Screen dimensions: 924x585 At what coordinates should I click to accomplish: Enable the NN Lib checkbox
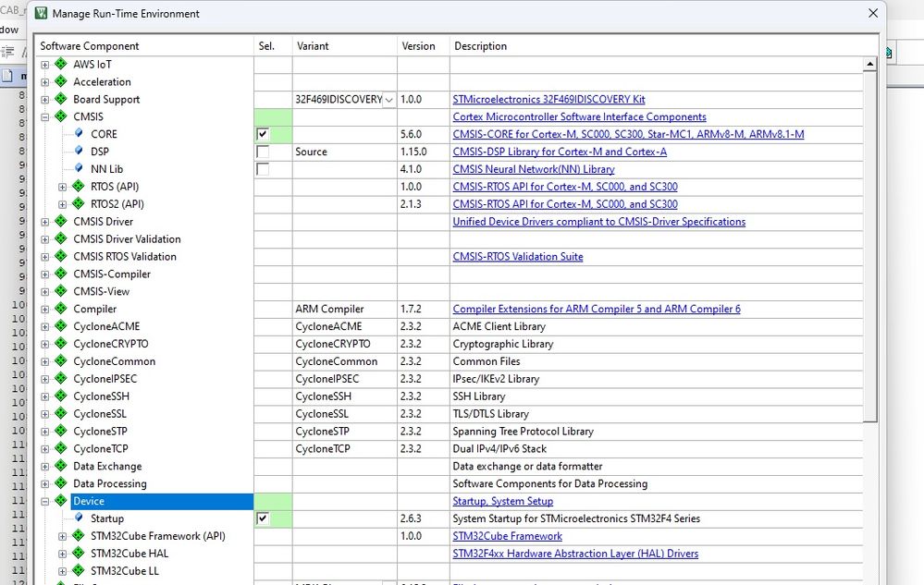click(x=263, y=169)
